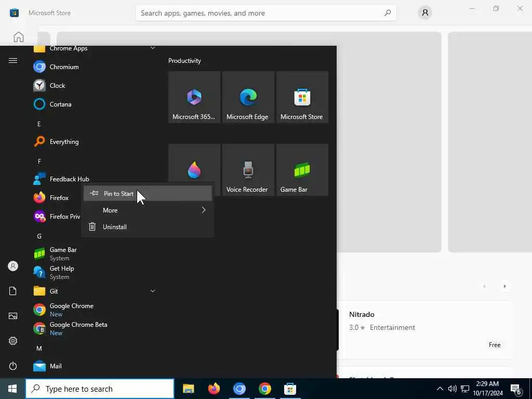Expand the Start menu hamburger navigation
The width and height of the screenshot is (532, 399).
13,60
